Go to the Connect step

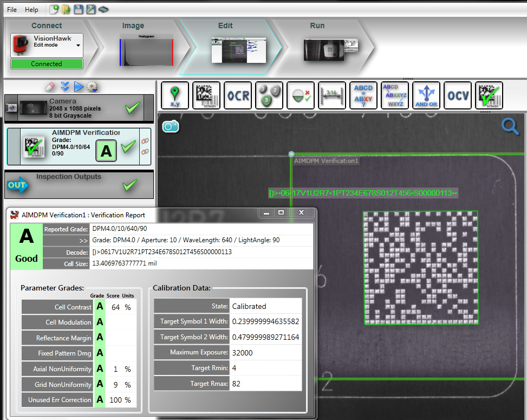point(47,25)
